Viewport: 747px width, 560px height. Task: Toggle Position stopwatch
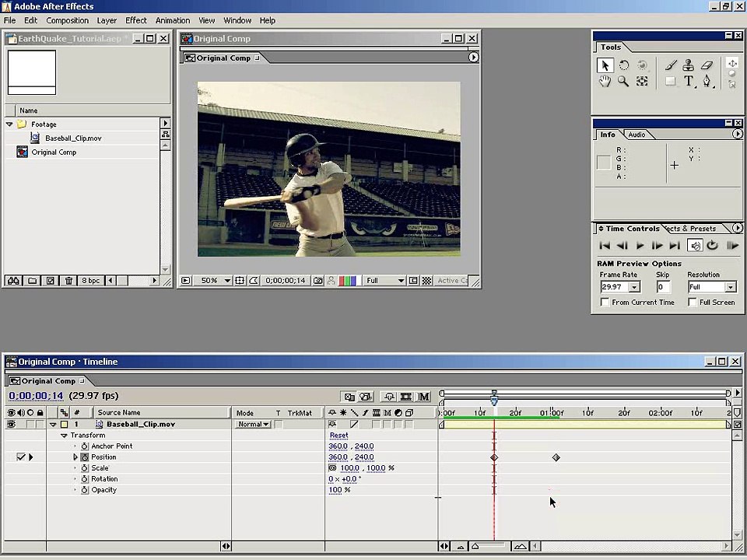click(x=84, y=457)
